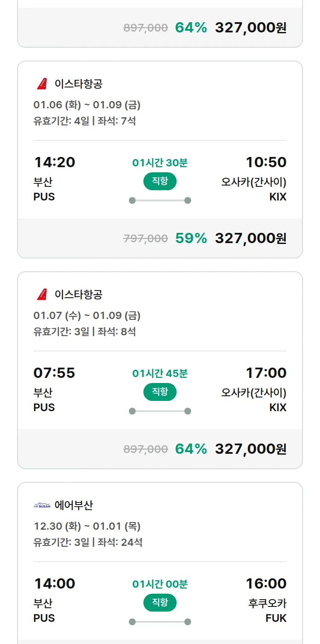Tap the Air Busan airline logo
Image resolution: width=320 pixels, height=644 pixels.
(42, 506)
